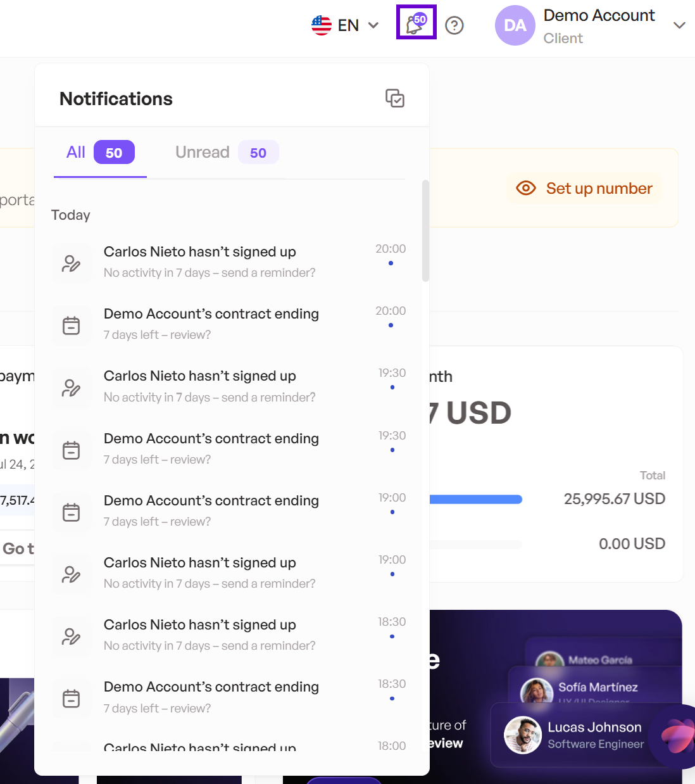Click Lucas Johnson's profile photo

(523, 735)
